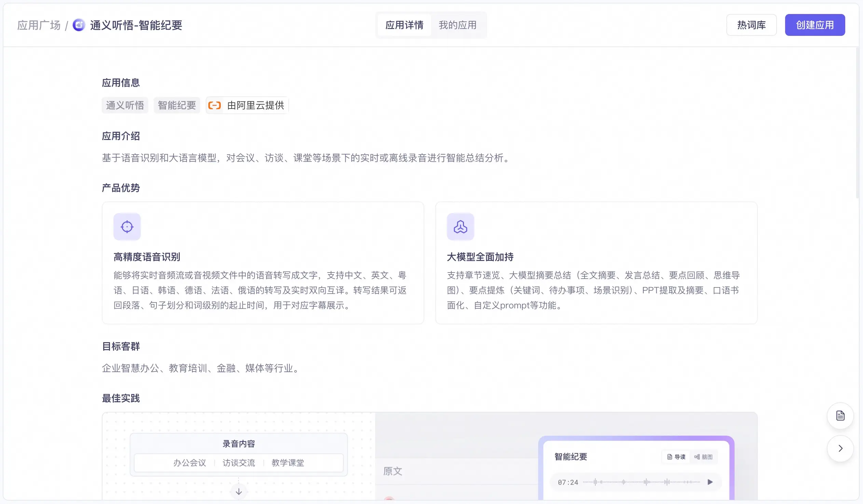Open the 应用详情 tab

404,25
